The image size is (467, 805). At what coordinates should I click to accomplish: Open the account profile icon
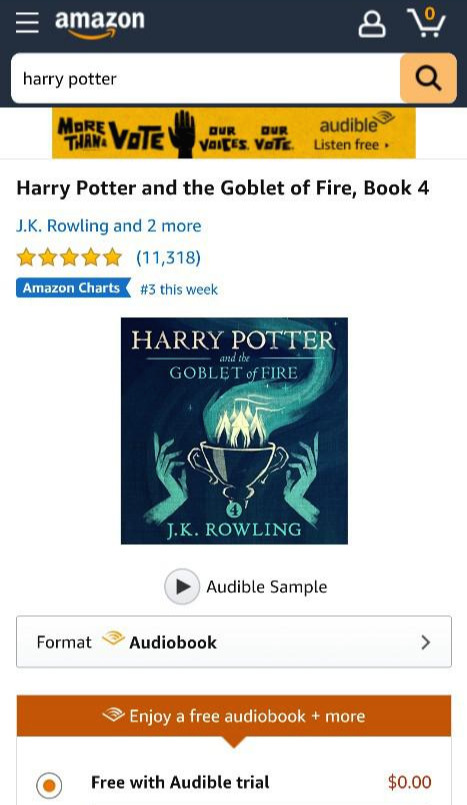pos(372,24)
